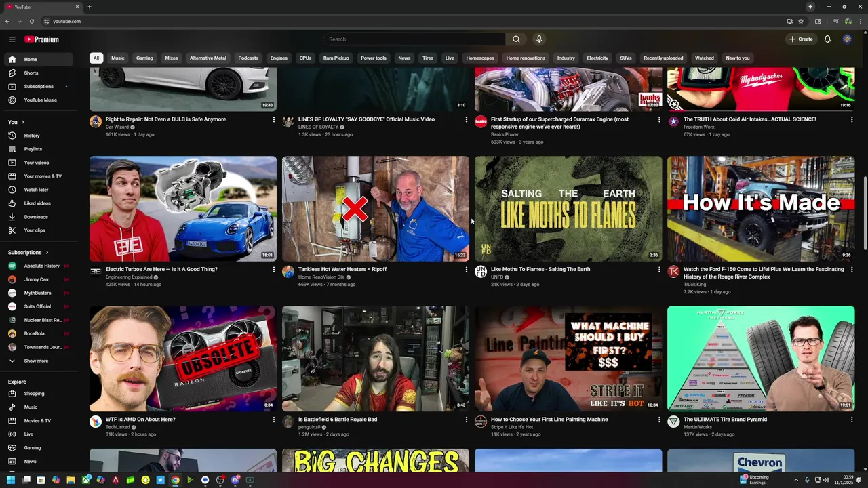The width and height of the screenshot is (868, 488).
Task: Open Your movies & TV
Action: (x=38, y=176)
